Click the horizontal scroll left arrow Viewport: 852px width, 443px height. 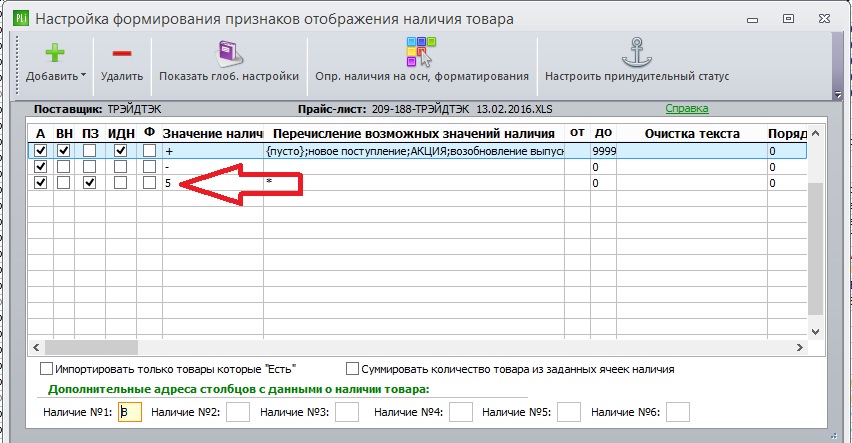[36, 347]
